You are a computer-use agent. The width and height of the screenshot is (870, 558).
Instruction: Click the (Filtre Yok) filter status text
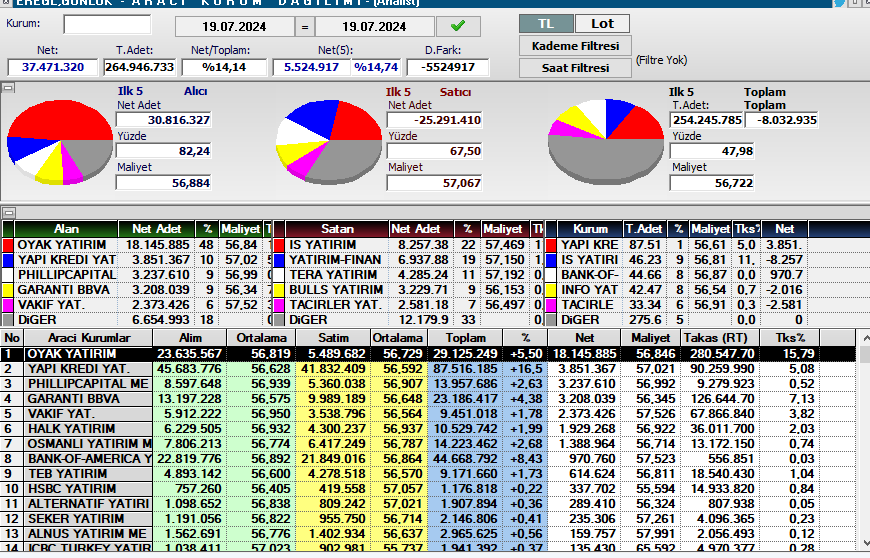pos(661,60)
